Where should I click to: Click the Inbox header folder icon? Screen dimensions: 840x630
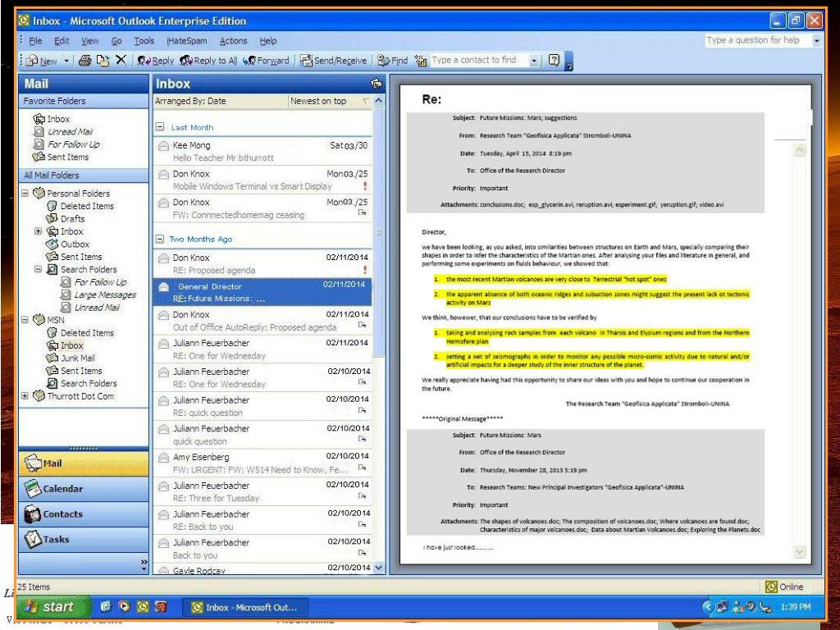(x=376, y=84)
